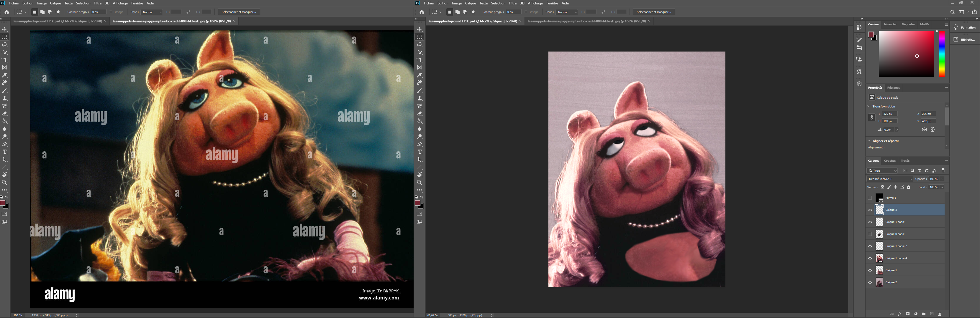Collapse the Transformation section
This screenshot has width=980, height=318.
(x=869, y=106)
